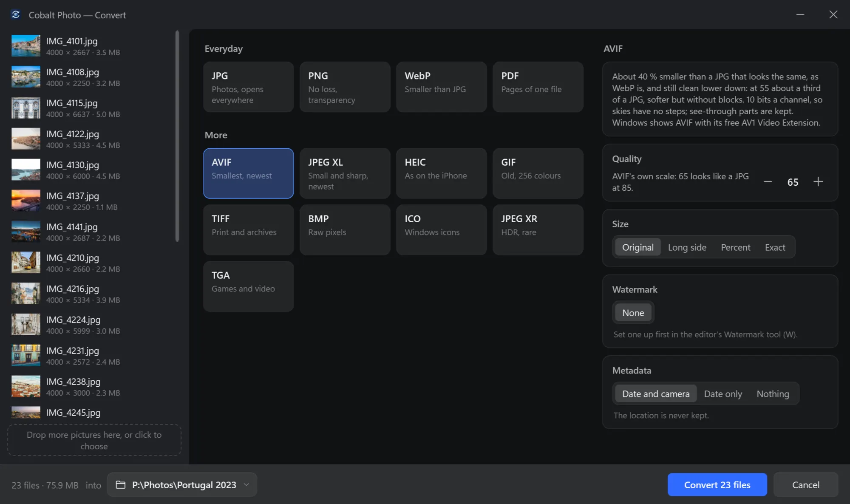
Task: Select IMG_4137.jpg sunset thumbnail
Action: click(x=26, y=201)
